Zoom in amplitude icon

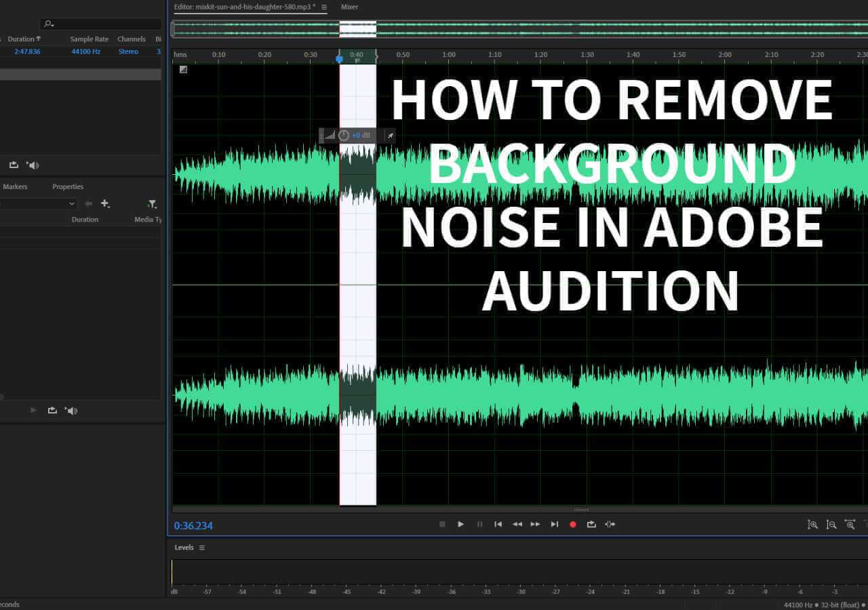[x=812, y=525]
